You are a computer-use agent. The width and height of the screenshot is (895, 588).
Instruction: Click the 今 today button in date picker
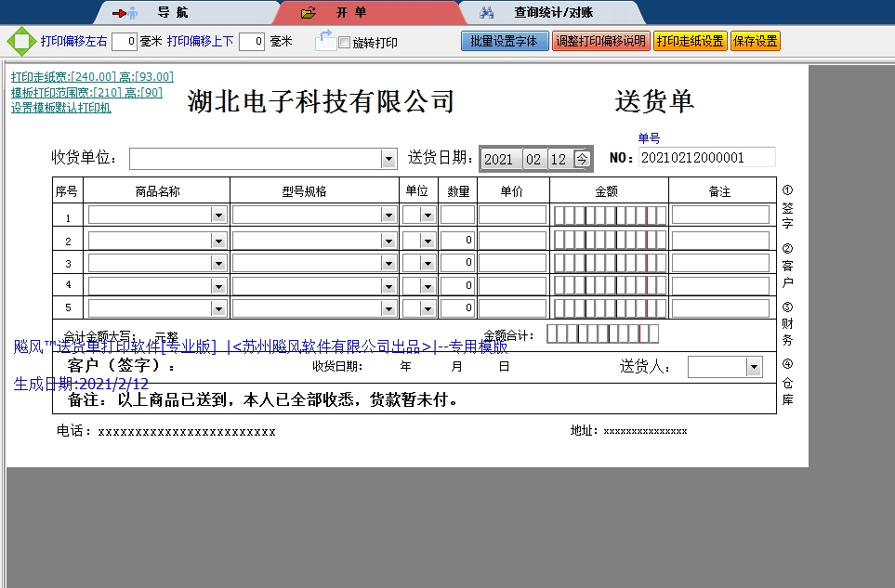tap(582, 159)
